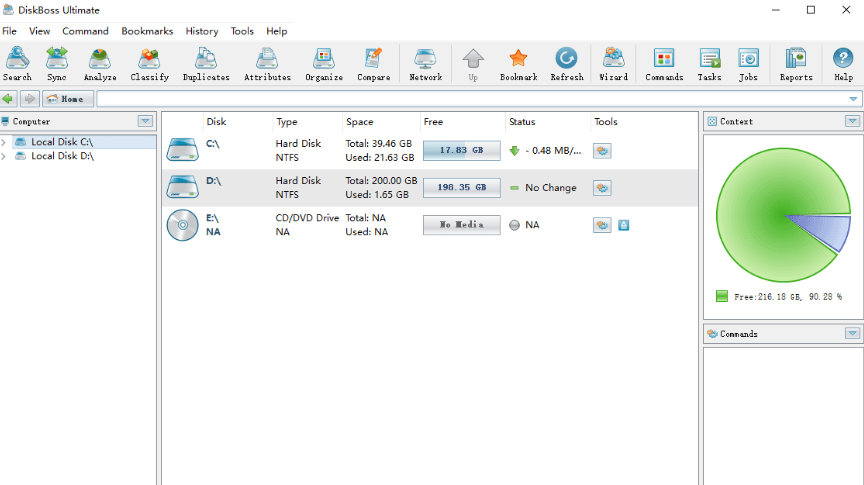Open the Organize tool
Viewport: 864px width, 485px height.
coord(324,64)
